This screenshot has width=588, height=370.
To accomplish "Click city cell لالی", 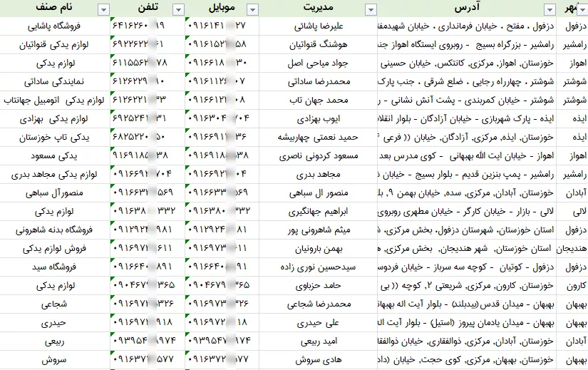I will pyautogui.click(x=572, y=211).
